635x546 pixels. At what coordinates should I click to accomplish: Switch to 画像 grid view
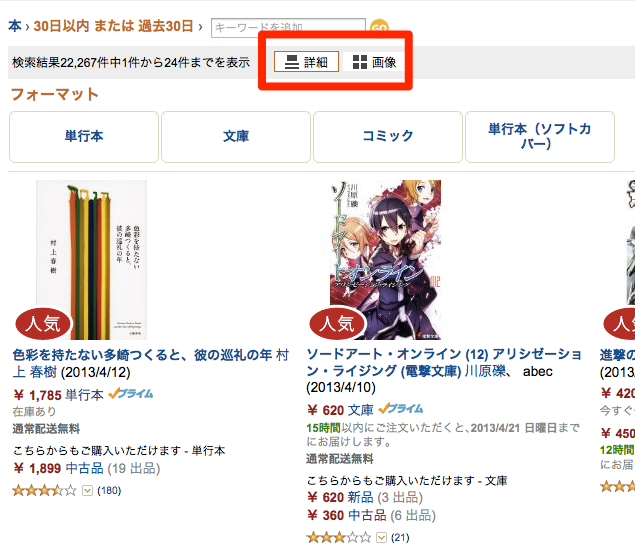pyautogui.click(x=374, y=62)
